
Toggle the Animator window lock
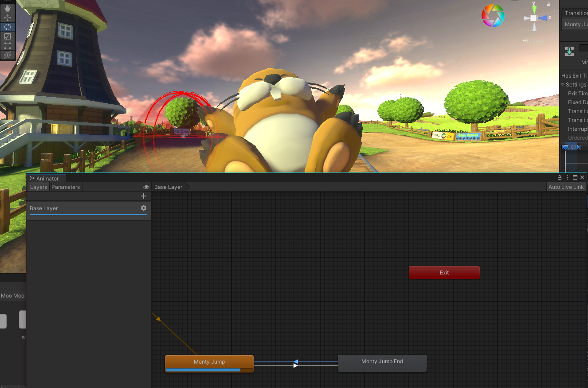pos(560,178)
